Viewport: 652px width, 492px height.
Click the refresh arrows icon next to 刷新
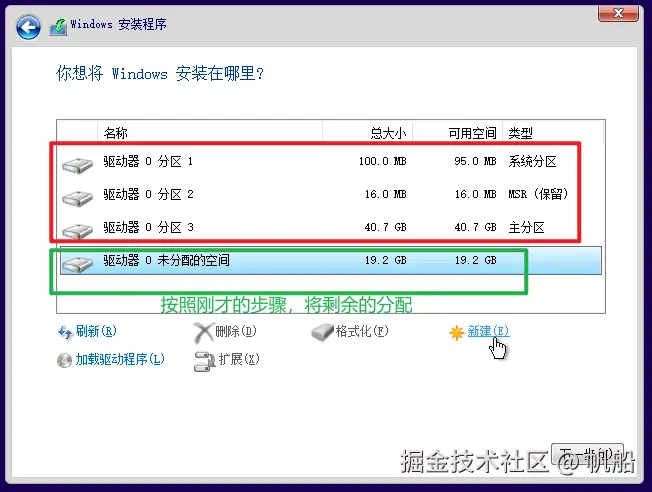pyautogui.click(x=65, y=332)
